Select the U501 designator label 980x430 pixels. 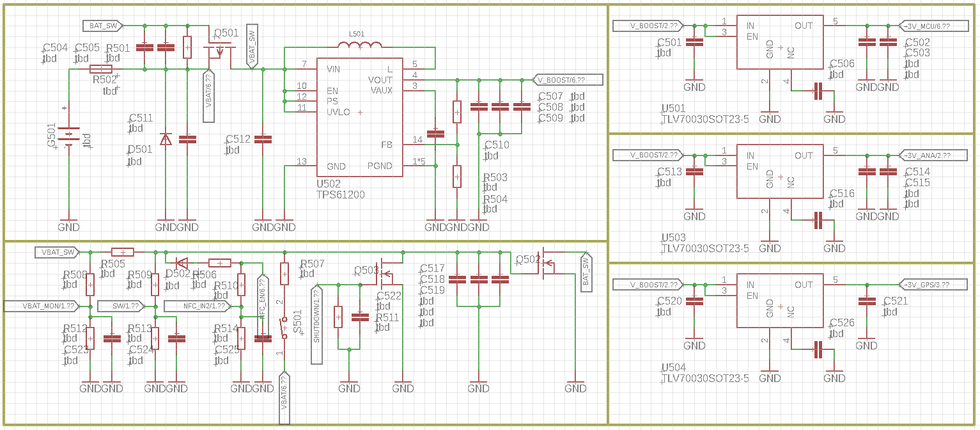coord(674,108)
